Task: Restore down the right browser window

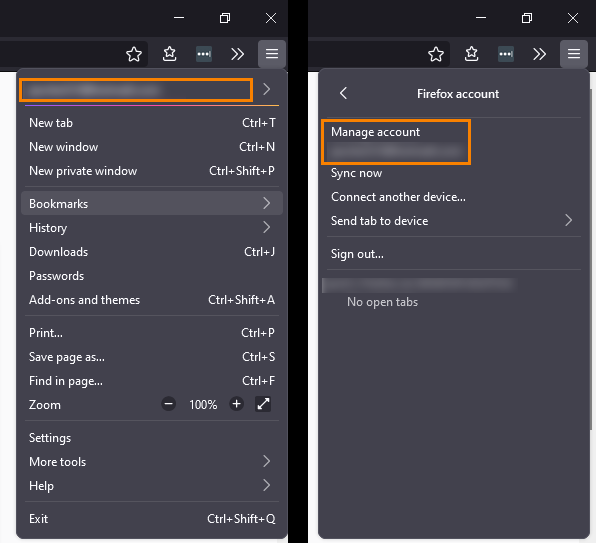Action: (526, 17)
